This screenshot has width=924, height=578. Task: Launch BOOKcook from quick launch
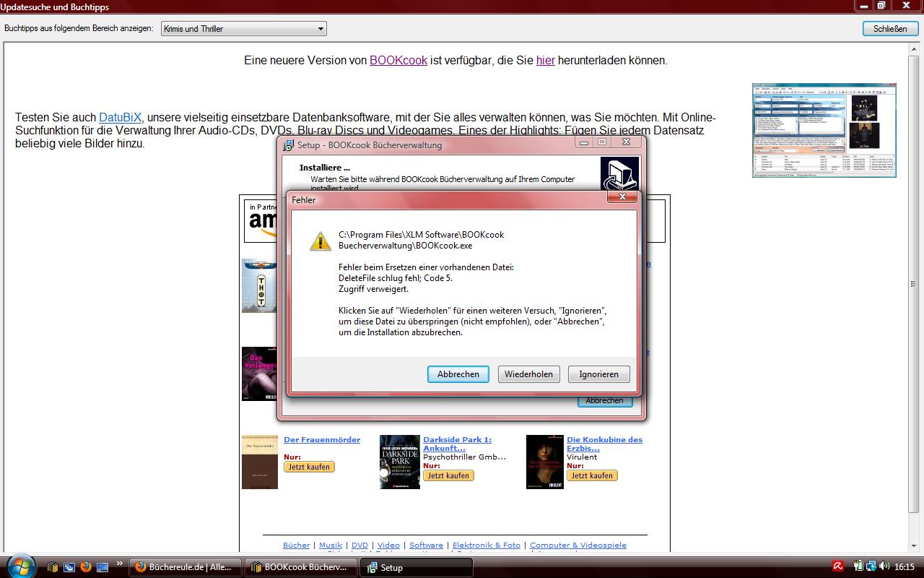point(53,567)
